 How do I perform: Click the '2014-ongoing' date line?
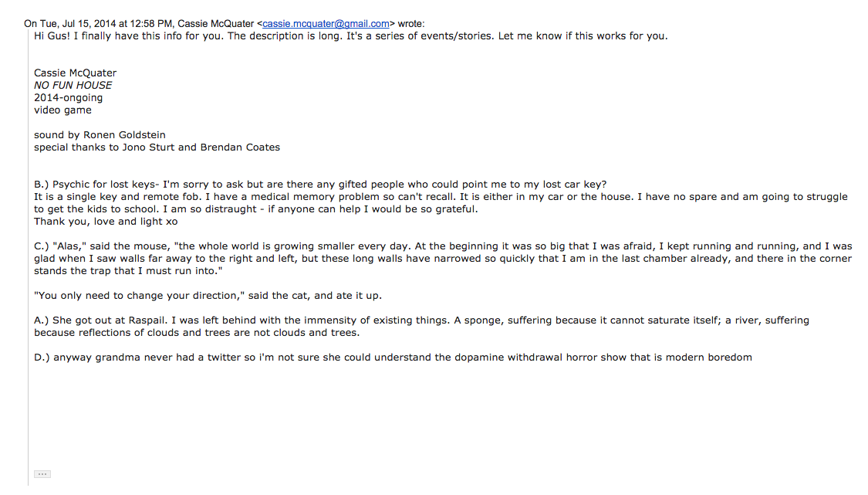68,98
